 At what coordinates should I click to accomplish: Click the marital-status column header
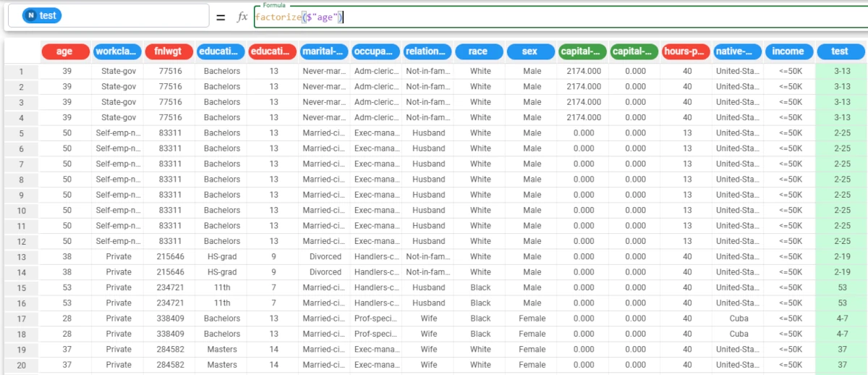click(325, 51)
